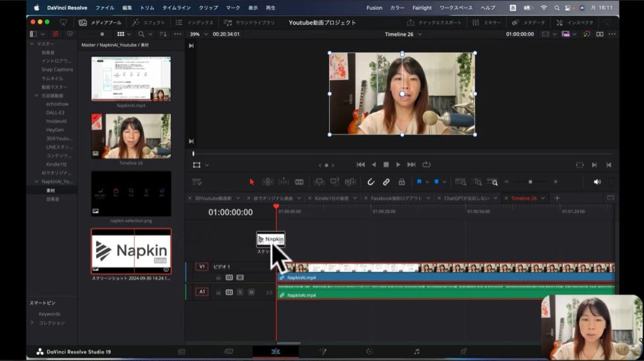
Task: Click the クイックエクスポート button
Action: pyautogui.click(x=434, y=22)
